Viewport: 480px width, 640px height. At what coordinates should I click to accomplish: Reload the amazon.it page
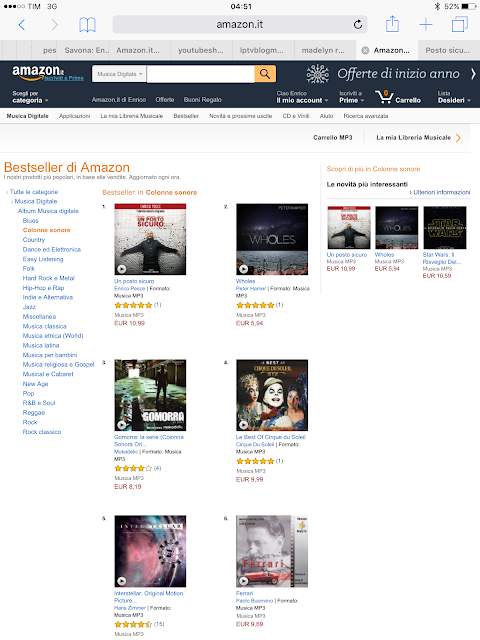click(358, 24)
